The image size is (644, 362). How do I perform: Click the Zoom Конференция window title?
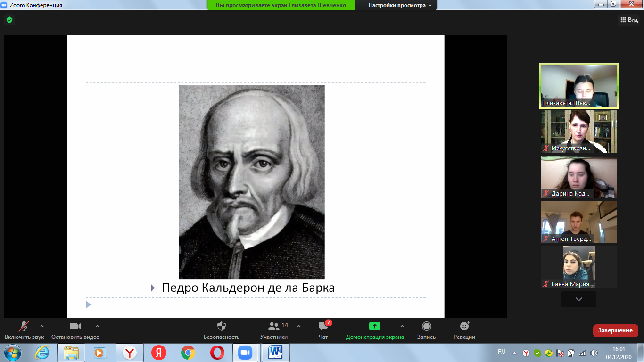click(35, 5)
